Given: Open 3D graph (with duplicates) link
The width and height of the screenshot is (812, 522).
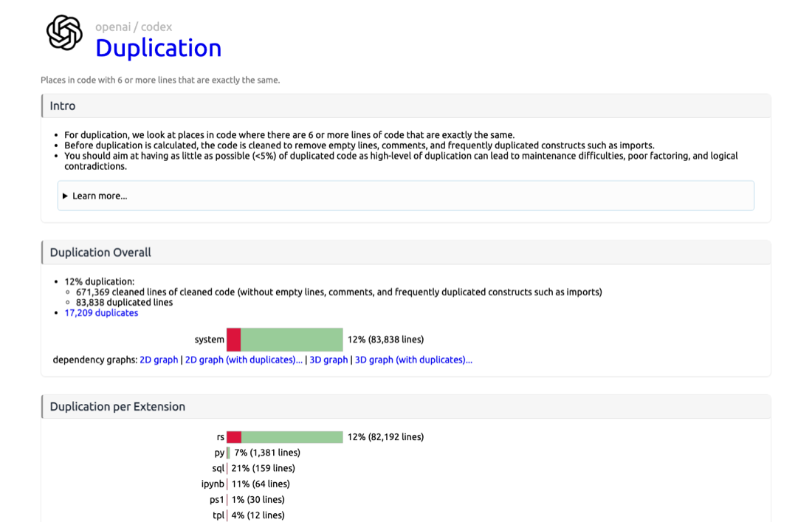Looking at the screenshot, I should (413, 360).
